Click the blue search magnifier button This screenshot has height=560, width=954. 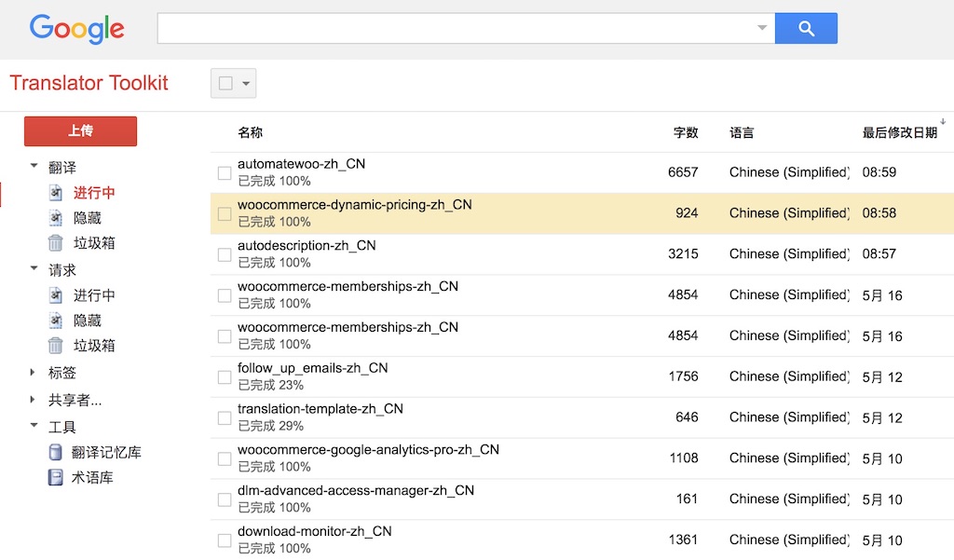click(806, 28)
